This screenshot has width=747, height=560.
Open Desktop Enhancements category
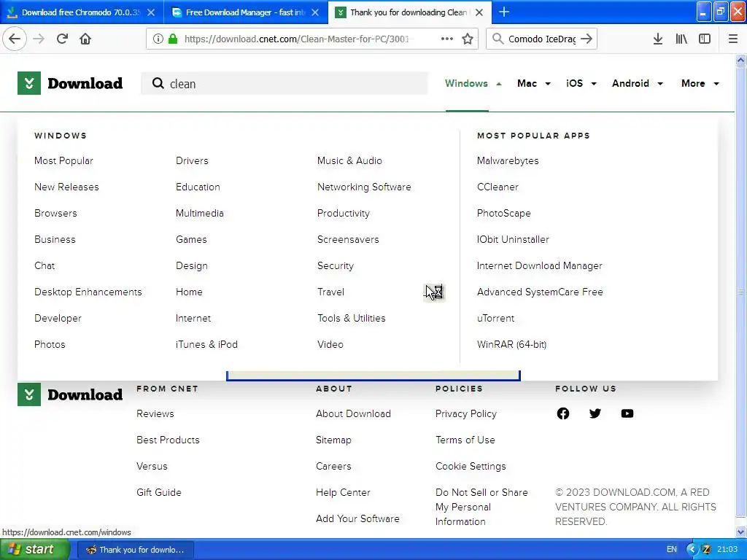pyautogui.click(x=88, y=292)
